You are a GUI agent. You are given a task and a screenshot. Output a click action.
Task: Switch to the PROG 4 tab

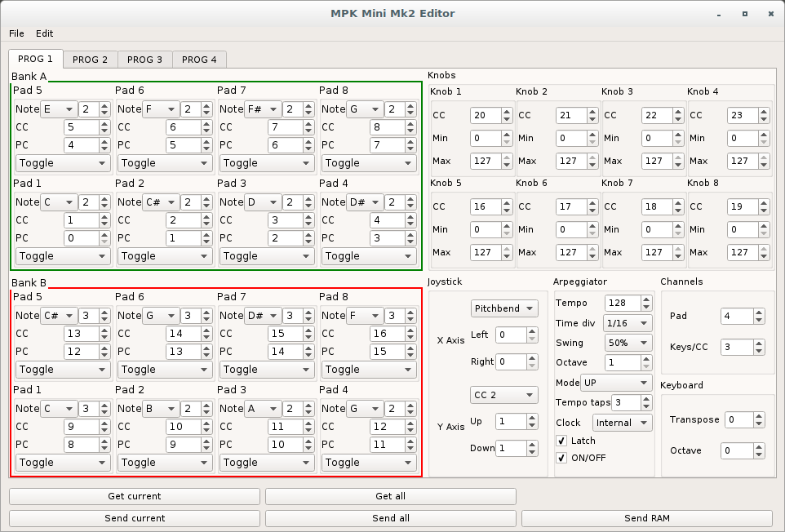[199, 60]
